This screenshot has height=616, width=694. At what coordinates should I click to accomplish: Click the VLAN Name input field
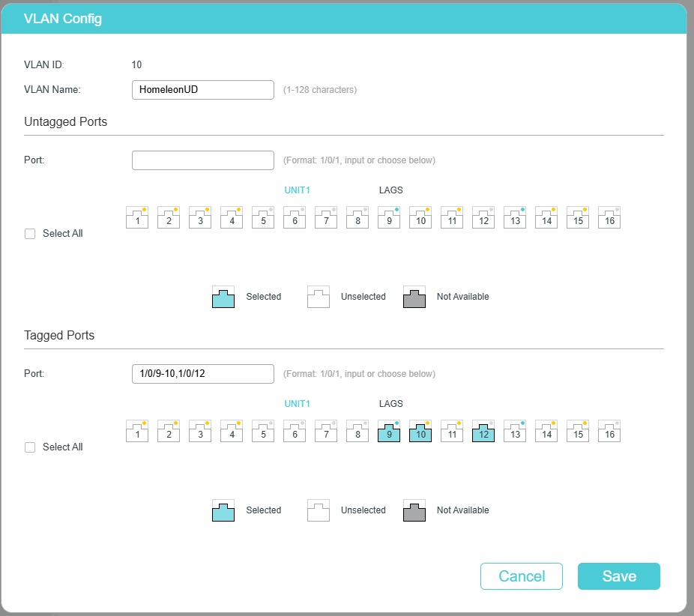(x=202, y=90)
